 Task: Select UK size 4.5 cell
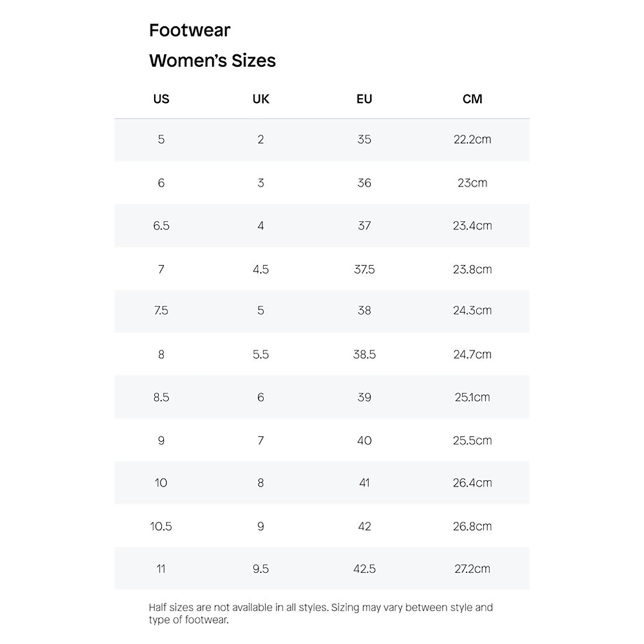(x=261, y=269)
